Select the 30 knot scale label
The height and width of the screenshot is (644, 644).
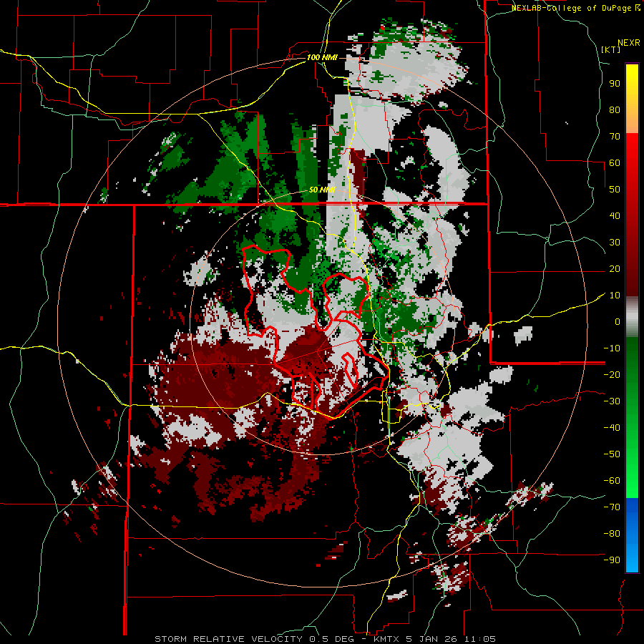point(615,243)
